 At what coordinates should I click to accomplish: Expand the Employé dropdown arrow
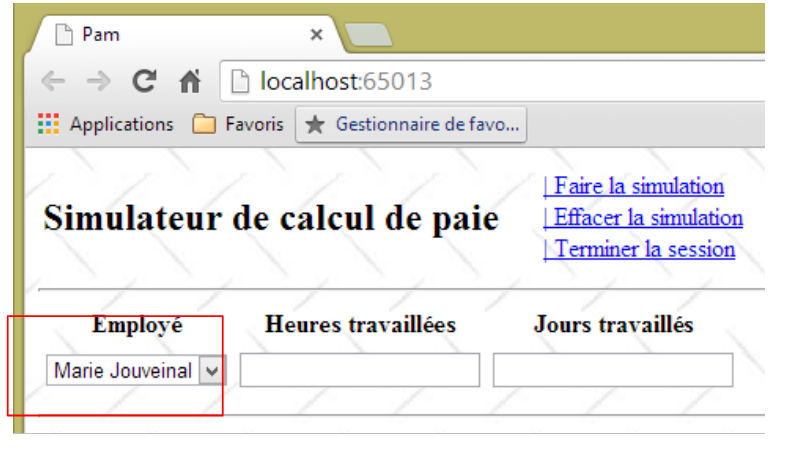pos(210,371)
